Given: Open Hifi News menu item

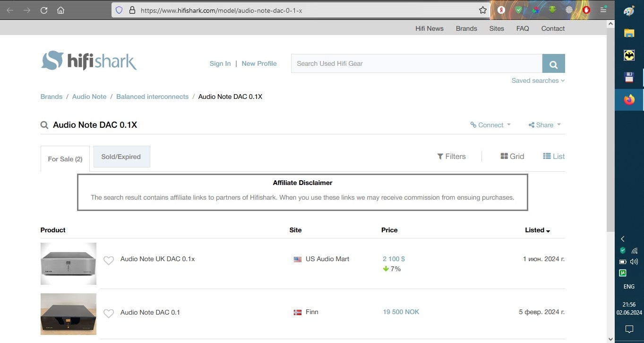Looking at the screenshot, I should coord(429,28).
